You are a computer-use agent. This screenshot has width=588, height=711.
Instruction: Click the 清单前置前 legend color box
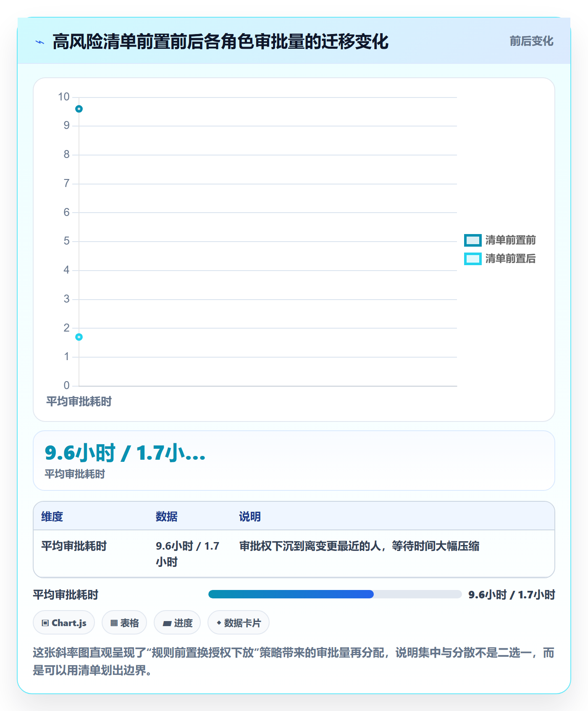tap(472, 240)
